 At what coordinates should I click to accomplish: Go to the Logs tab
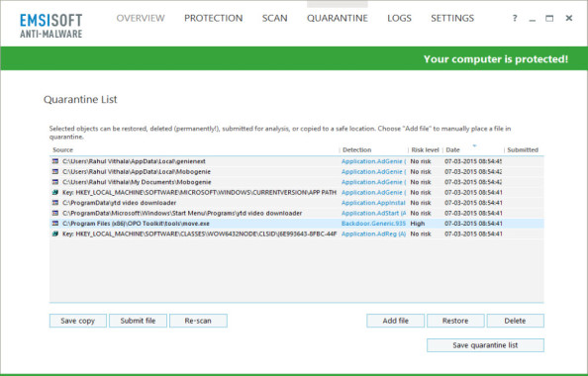click(x=399, y=18)
